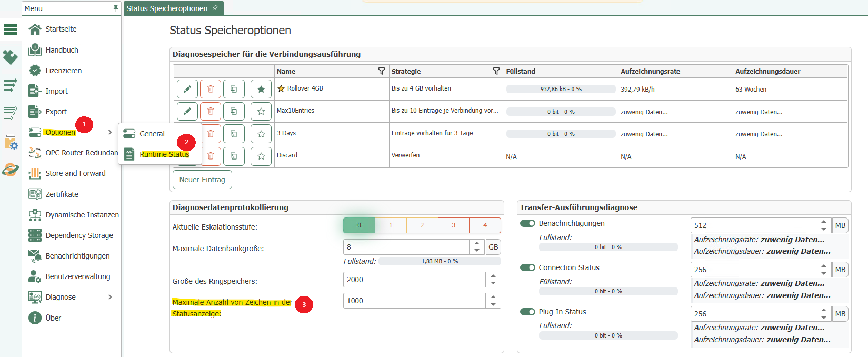Viewport: 868px width, 357px height.
Task: Click the Größe des Ringspeichers field
Action: [414, 280]
